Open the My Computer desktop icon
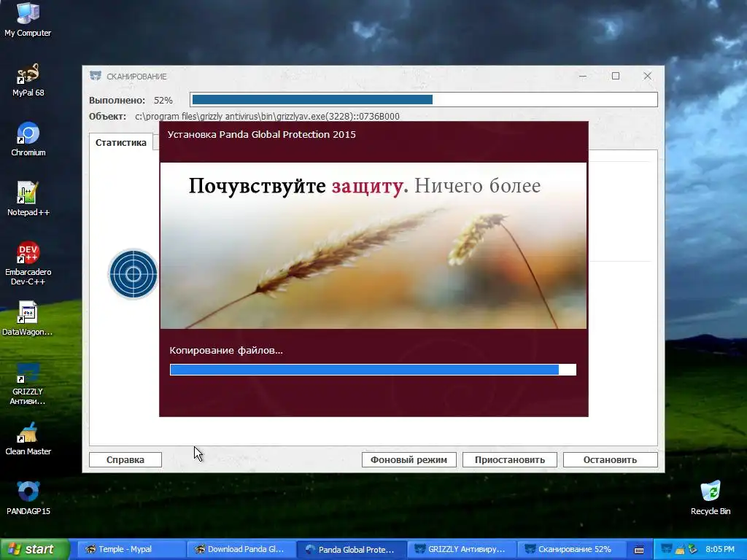Viewport: 747px width, 560px height. [28, 19]
